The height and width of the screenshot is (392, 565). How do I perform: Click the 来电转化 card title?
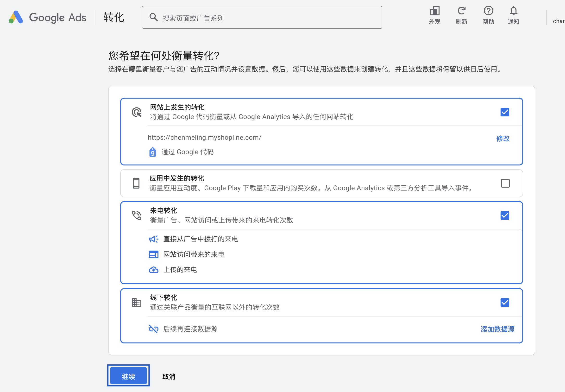[x=163, y=210]
